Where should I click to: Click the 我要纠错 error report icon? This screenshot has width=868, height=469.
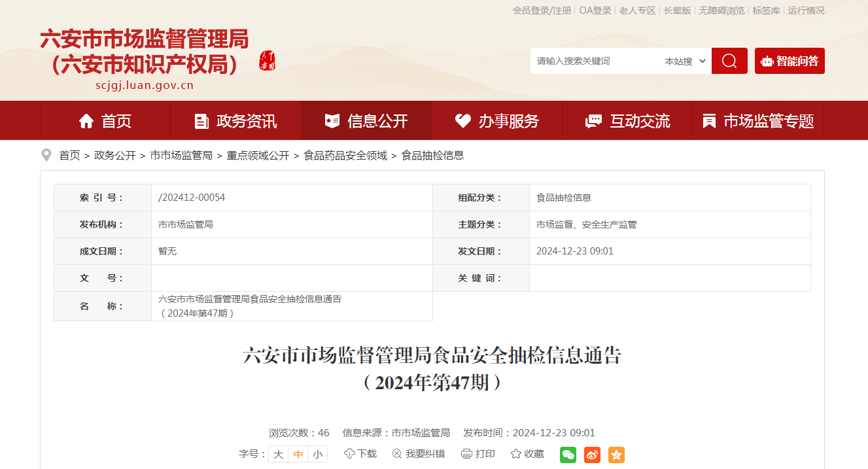coord(397,454)
